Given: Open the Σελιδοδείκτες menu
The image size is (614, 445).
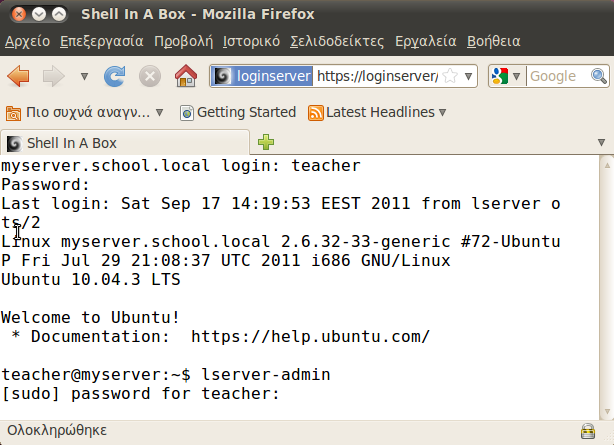Looking at the screenshot, I should [337, 41].
